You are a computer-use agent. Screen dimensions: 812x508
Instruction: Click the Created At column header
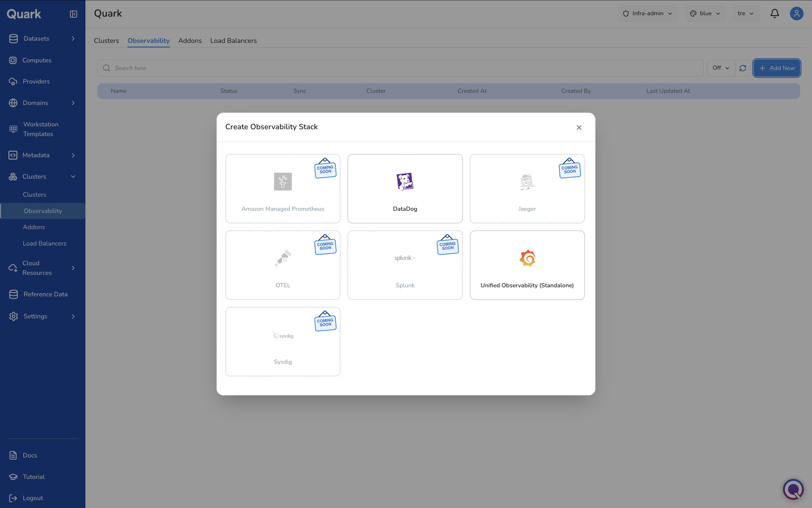tap(472, 91)
